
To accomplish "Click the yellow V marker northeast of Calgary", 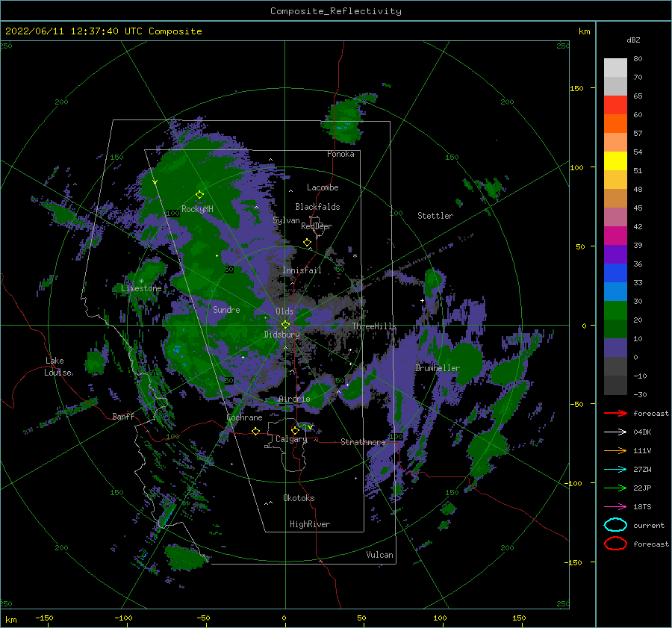I will click(309, 427).
